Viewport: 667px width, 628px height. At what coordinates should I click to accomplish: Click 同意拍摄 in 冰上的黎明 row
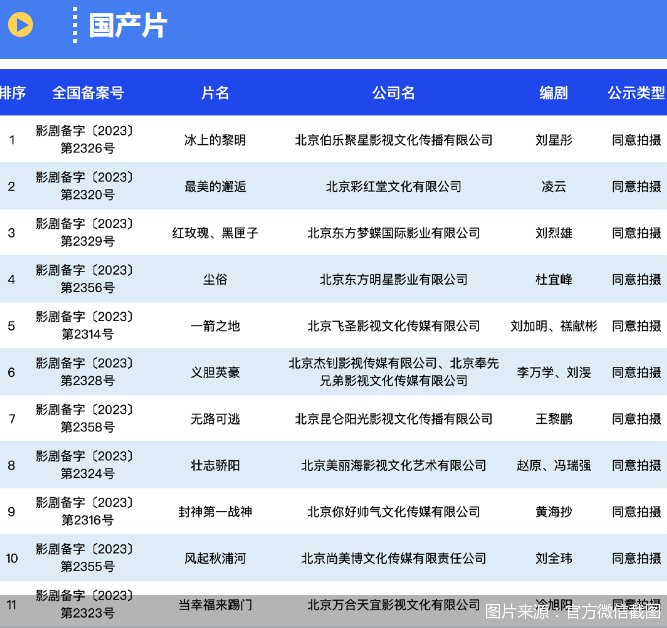click(637, 140)
